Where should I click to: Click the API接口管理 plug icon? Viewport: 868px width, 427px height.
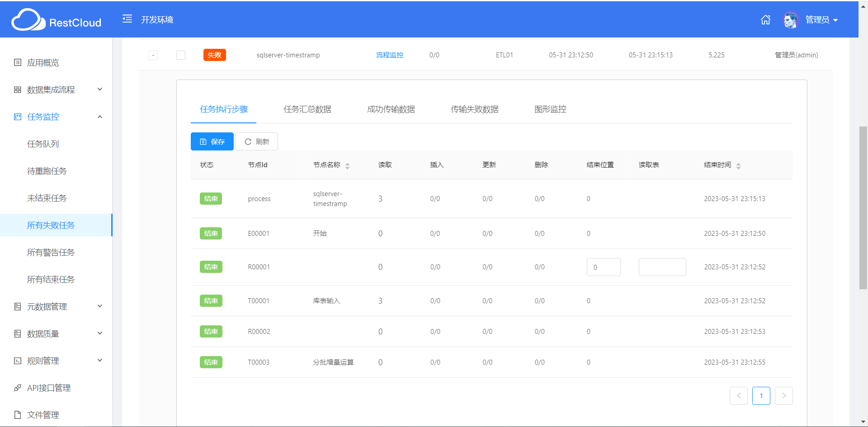coord(18,388)
